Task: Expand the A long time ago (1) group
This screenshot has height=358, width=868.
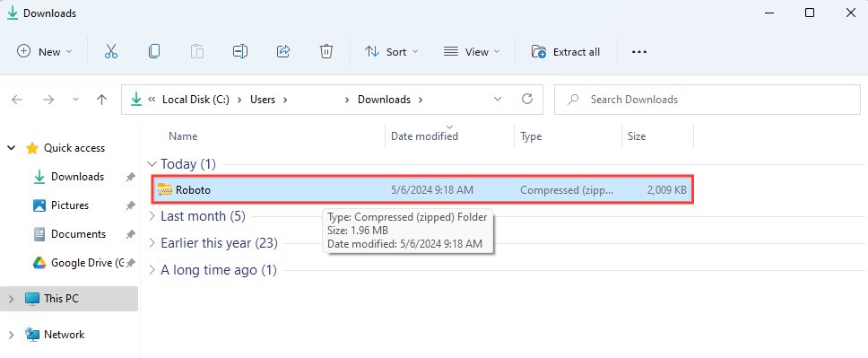Action: [x=152, y=270]
